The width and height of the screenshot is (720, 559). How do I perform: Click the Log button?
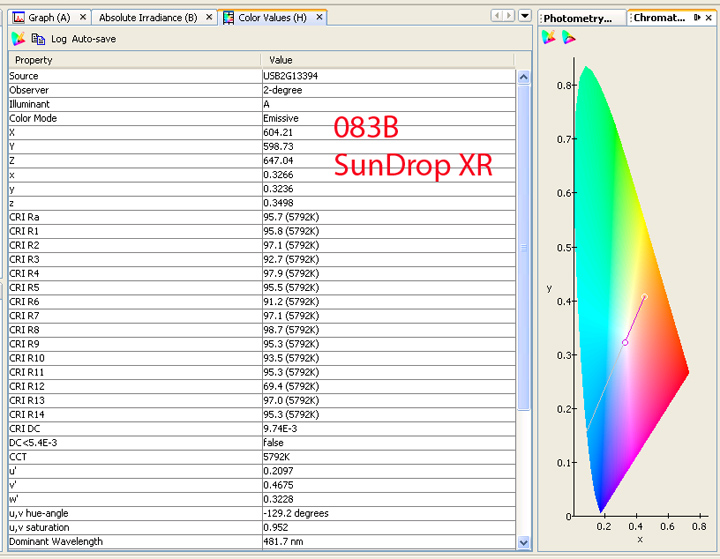point(59,39)
